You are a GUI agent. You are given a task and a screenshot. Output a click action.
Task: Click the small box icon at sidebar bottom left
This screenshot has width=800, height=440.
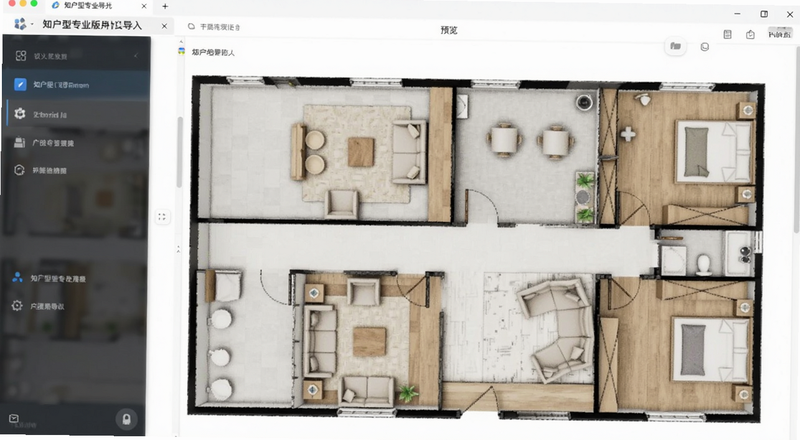click(x=14, y=419)
